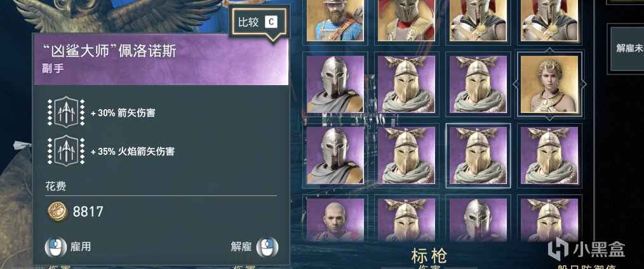This screenshot has width=644, height=269.
Task: Click the 解雇未 dismiss button on right
Action: point(626,48)
